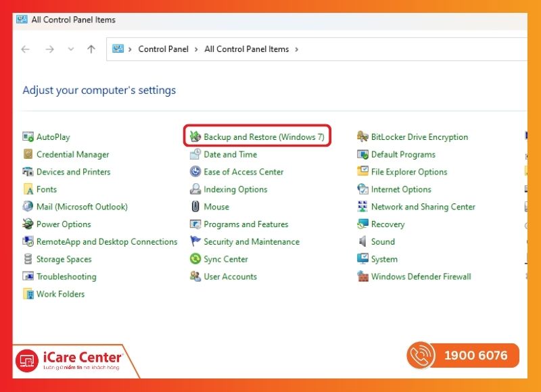Click the BitLocker Drive Encryption icon

tap(363, 137)
